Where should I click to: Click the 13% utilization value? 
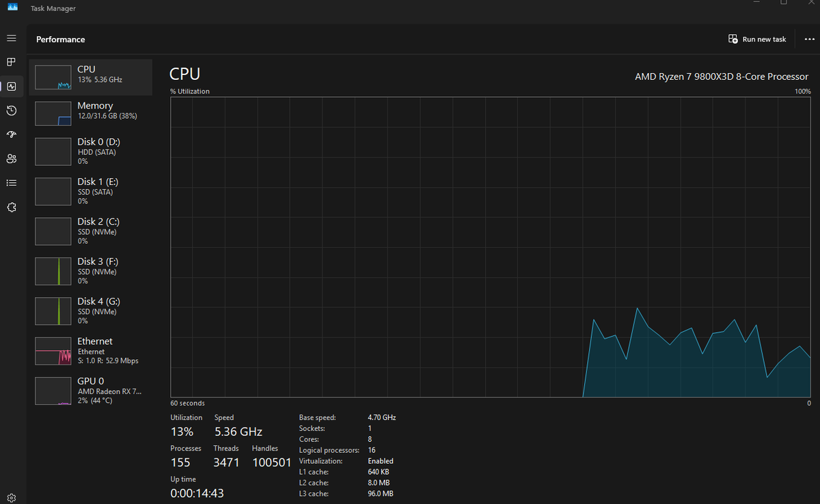coord(182,432)
